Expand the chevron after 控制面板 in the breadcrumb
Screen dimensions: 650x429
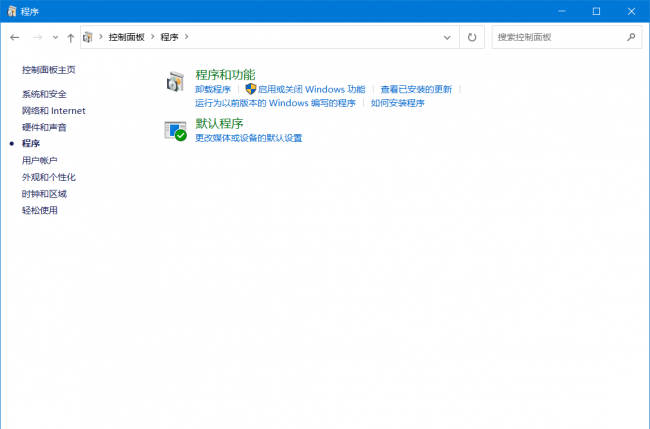tap(153, 37)
